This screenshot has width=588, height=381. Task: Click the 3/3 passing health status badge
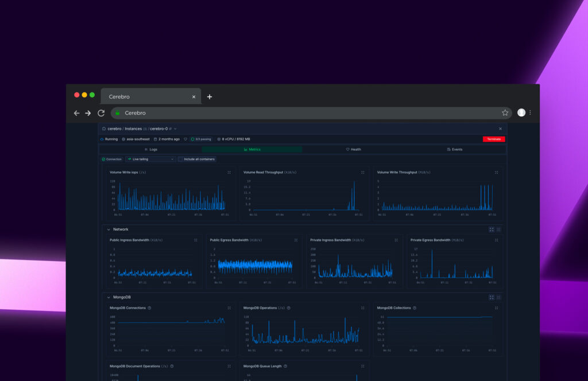(x=201, y=139)
